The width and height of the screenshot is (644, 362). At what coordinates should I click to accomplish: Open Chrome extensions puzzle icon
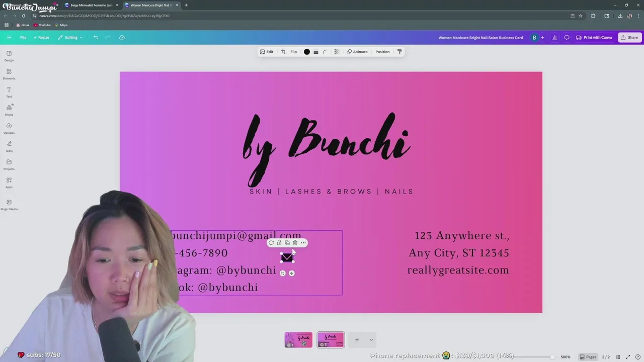593,16
